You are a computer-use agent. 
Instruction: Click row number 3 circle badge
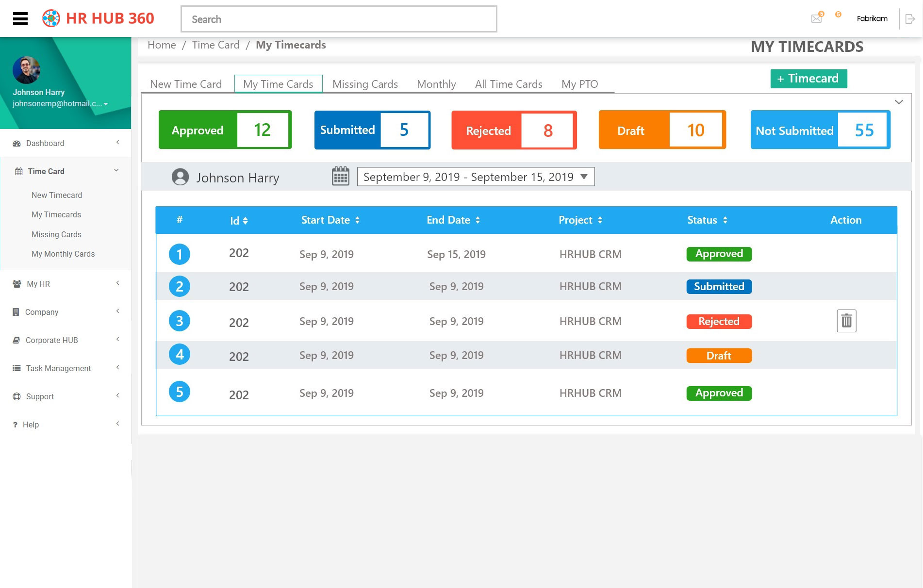[x=180, y=321]
